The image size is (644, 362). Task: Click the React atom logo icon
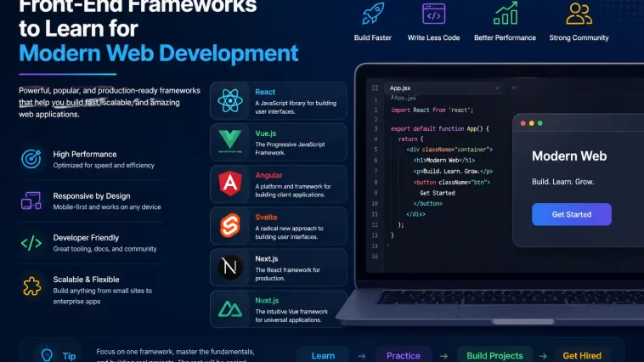(230, 100)
